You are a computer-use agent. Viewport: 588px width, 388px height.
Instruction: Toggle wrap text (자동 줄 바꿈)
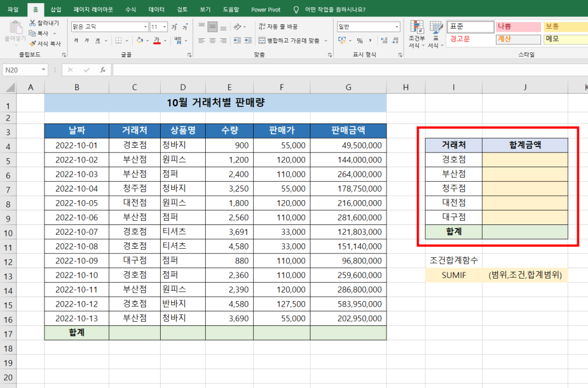pos(278,27)
